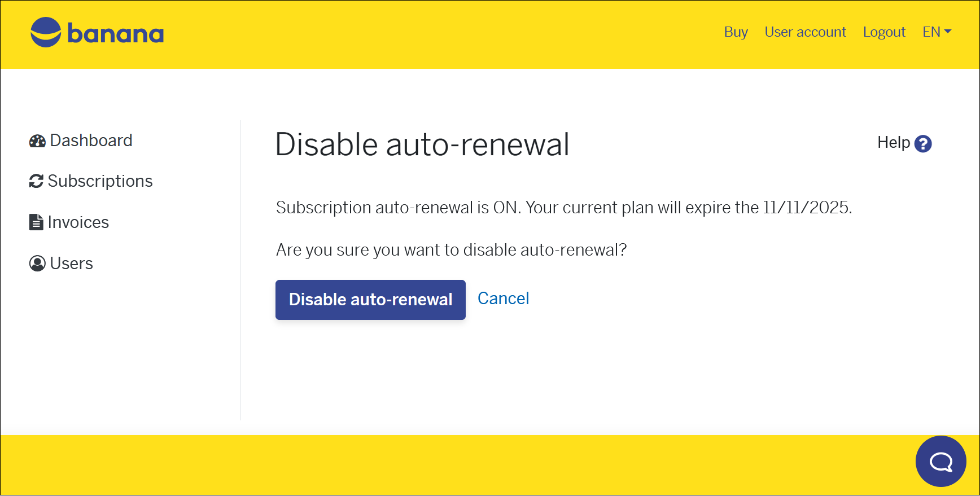Click the Logout link
The height and width of the screenshot is (496, 980).
884,32
